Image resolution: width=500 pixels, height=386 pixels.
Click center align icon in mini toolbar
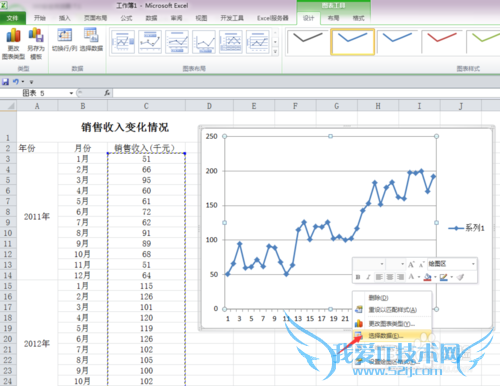[390, 277]
